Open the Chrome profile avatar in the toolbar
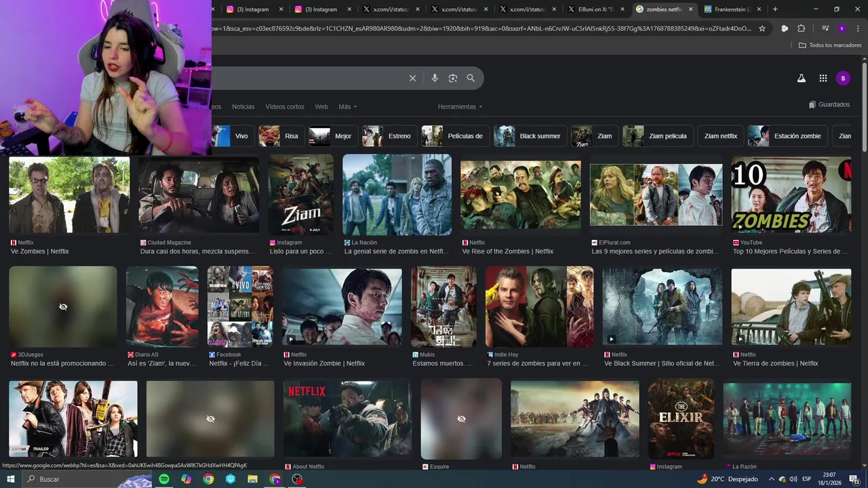 842,28
